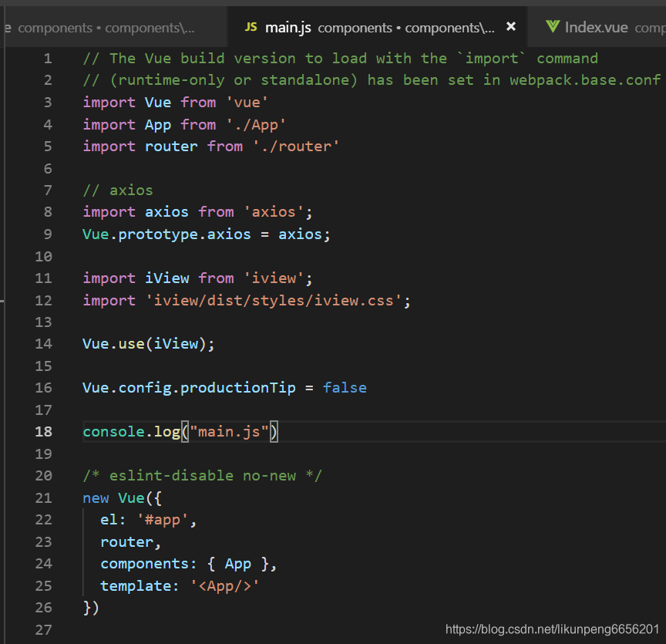Click './App' string on line 4

256,125
